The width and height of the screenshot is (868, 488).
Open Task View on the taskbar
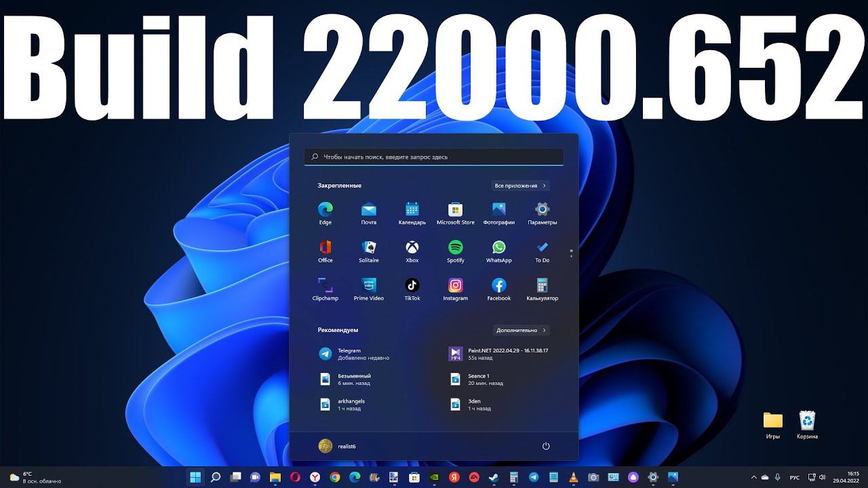235,477
